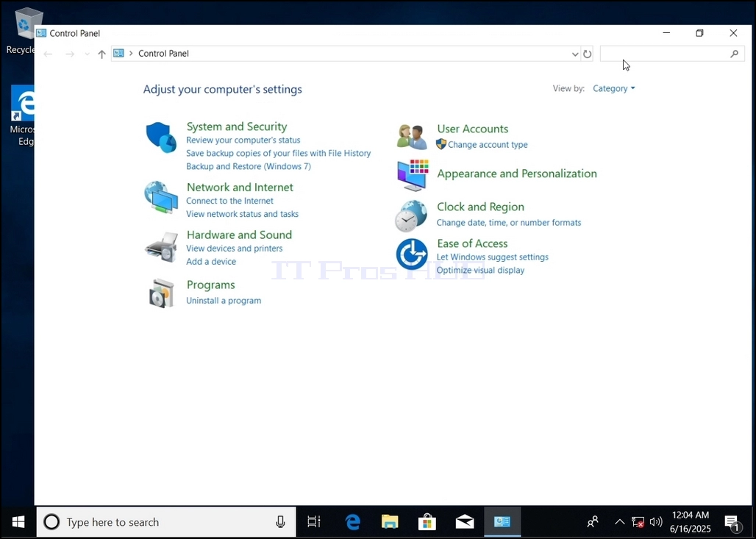Open the Ease of Access icon
Screen dimensions: 756x539
click(x=412, y=254)
